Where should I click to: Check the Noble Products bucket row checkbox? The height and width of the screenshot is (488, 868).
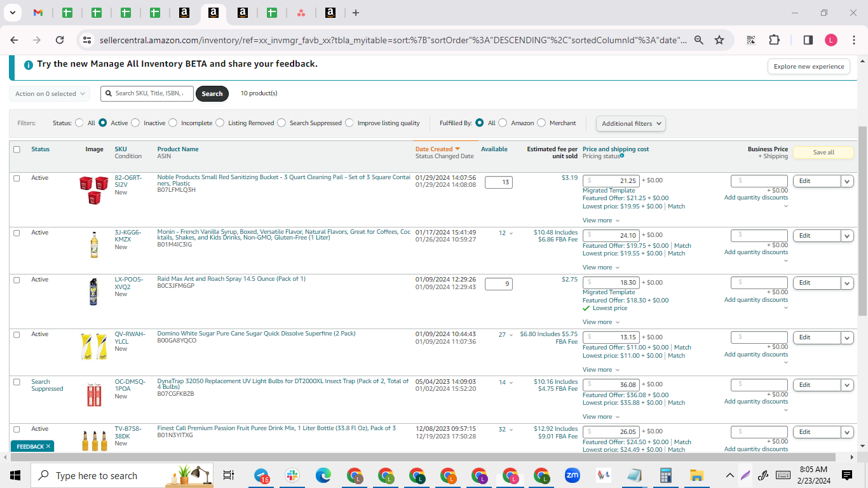coord(17,178)
